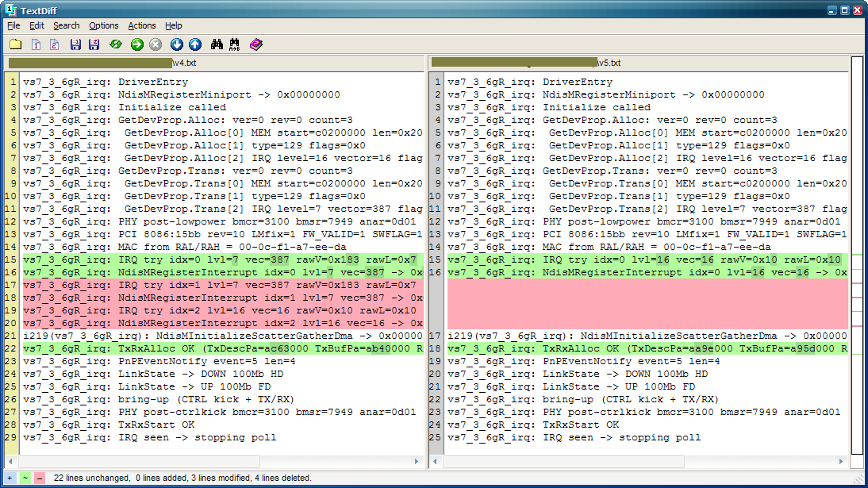Click the pink minus legend box in the status bar

40,478
